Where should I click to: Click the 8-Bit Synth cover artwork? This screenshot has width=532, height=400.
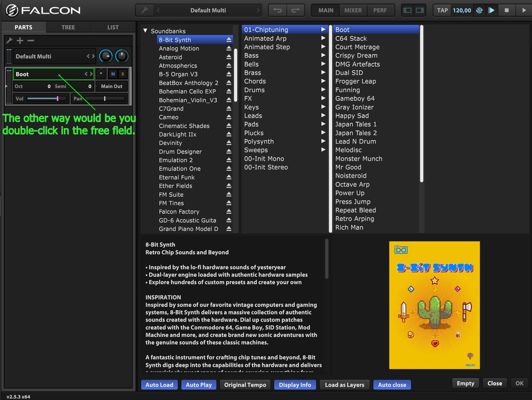434,305
